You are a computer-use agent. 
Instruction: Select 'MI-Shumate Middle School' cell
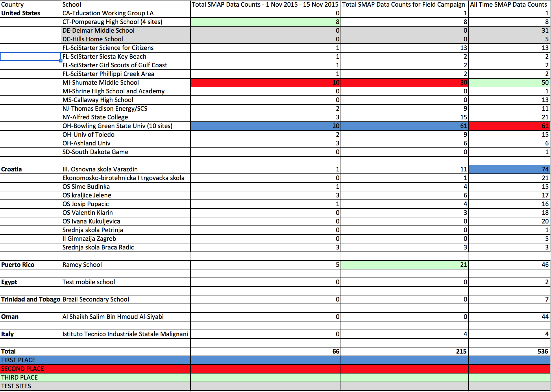click(126, 83)
